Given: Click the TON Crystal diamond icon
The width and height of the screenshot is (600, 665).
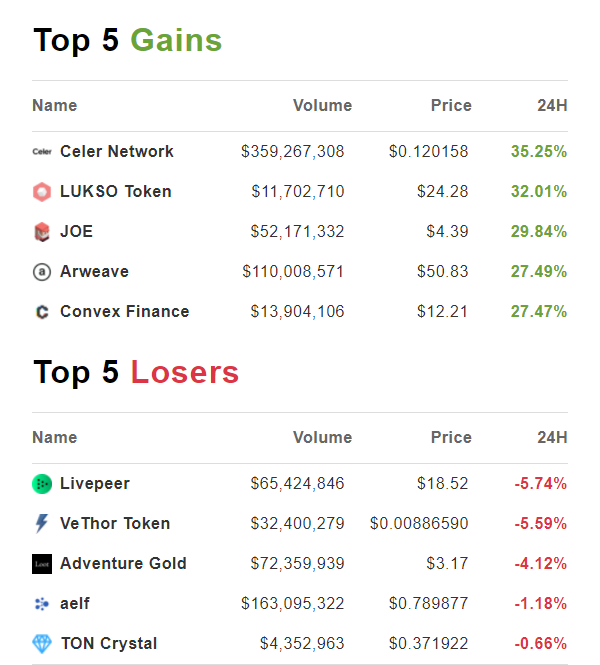Looking at the screenshot, I should tap(42, 644).
